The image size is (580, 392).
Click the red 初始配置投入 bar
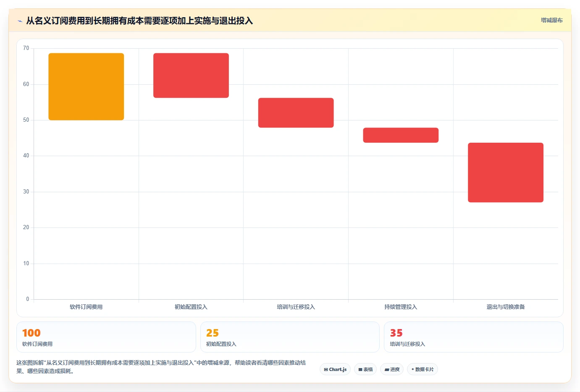pyautogui.click(x=191, y=76)
